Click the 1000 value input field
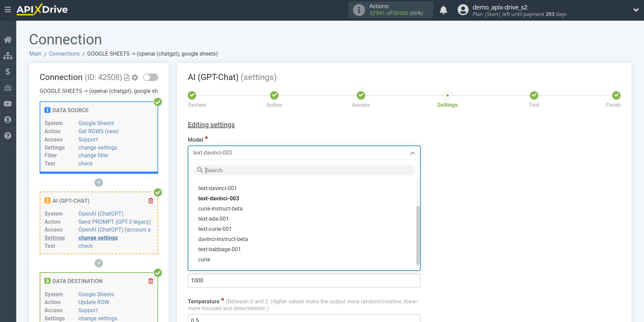 pyautogui.click(x=304, y=281)
